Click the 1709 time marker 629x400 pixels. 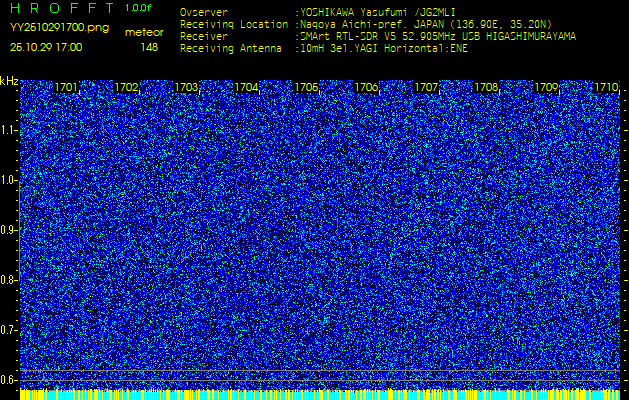[x=546, y=87]
